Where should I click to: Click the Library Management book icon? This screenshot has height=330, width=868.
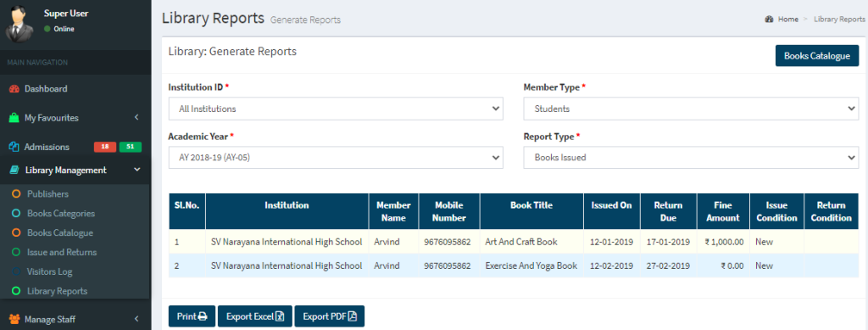point(14,171)
